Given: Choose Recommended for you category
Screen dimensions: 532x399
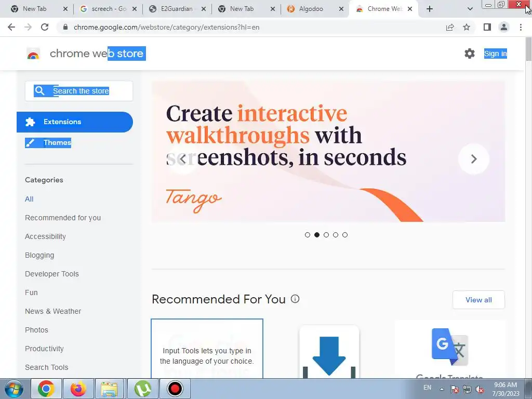Looking at the screenshot, I should [63, 218].
